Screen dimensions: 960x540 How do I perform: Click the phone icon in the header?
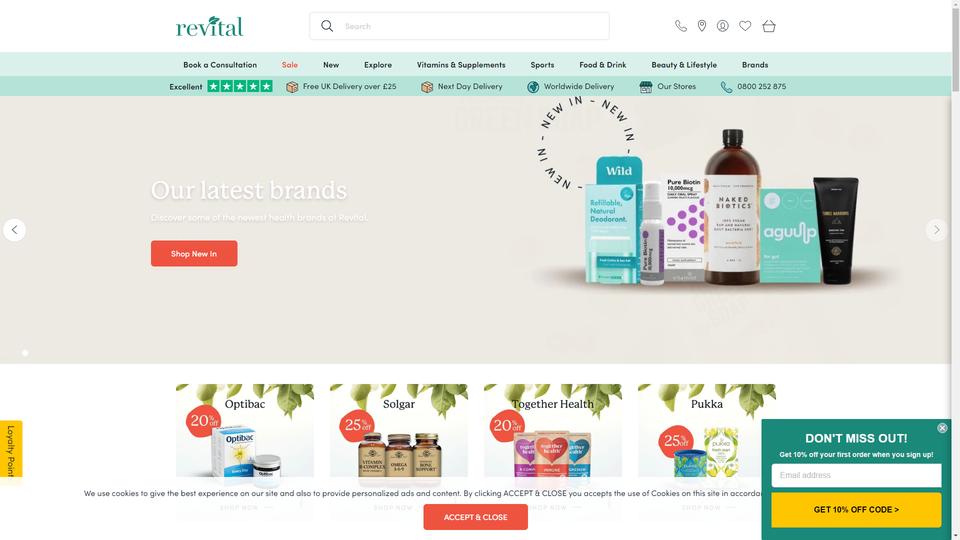coord(681,26)
